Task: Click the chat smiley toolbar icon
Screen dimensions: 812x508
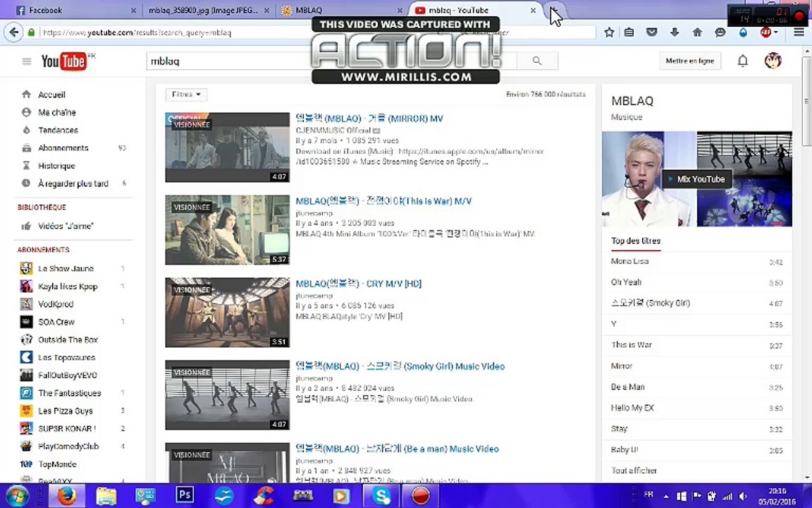Action: (720, 32)
